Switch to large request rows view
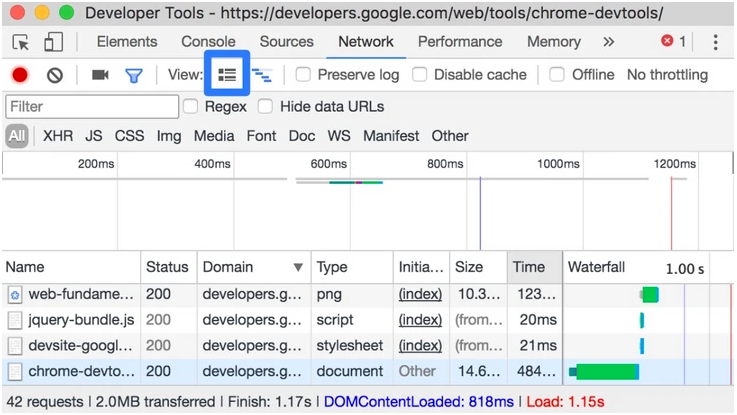Image resolution: width=737 pixels, height=415 pixels. coord(227,74)
